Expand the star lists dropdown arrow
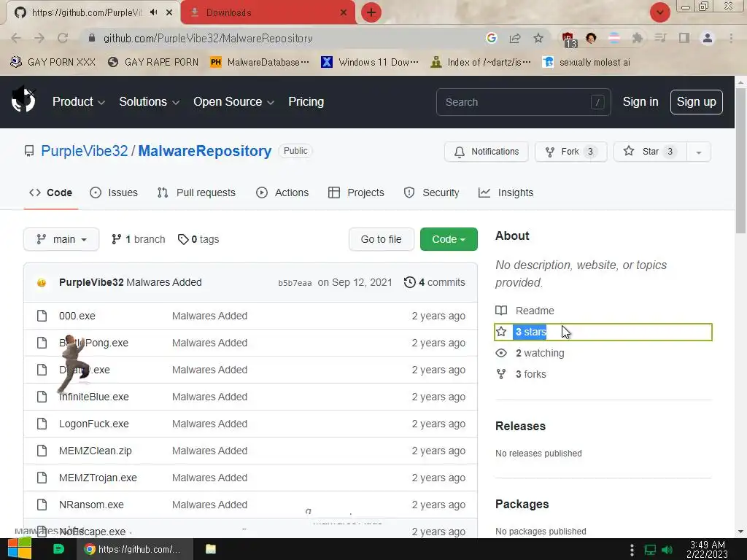747x560 pixels. pos(699,152)
